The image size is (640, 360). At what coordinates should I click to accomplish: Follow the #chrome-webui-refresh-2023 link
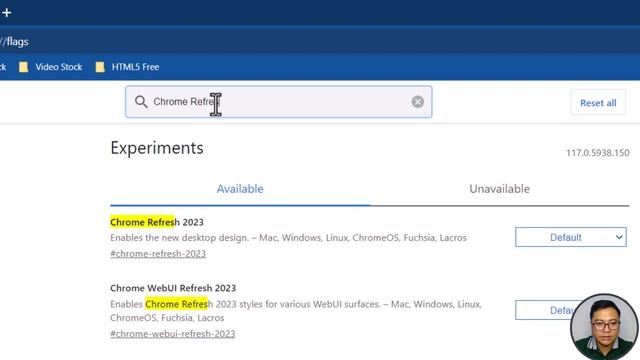[x=173, y=334]
